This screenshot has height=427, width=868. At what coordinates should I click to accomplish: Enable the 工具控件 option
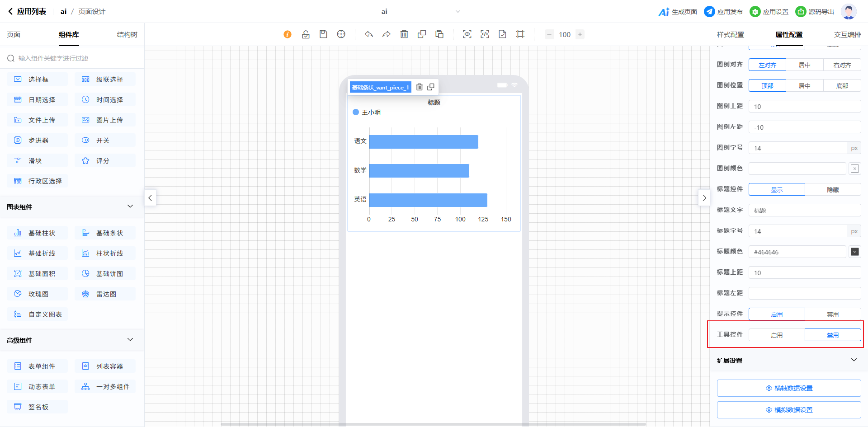coord(777,335)
